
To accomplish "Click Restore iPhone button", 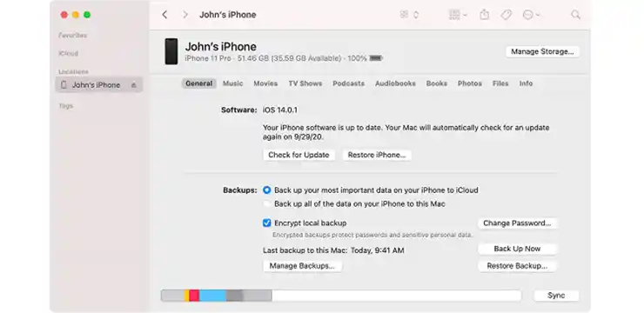I will point(377,155).
